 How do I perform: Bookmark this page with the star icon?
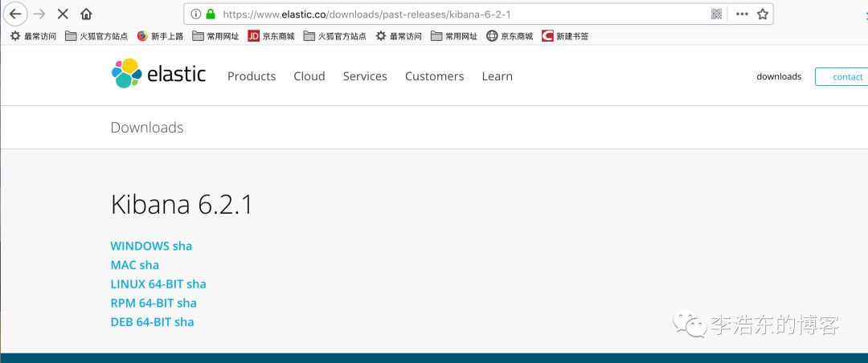click(762, 14)
